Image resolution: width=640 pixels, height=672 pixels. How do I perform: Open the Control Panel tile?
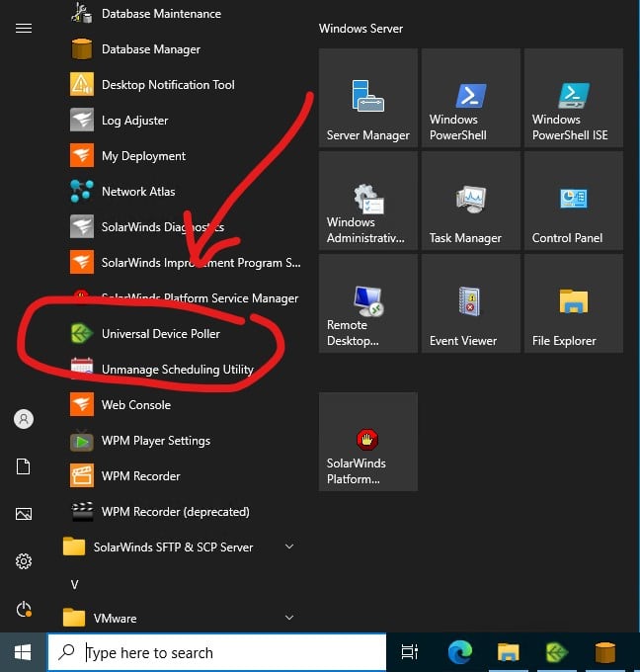pyautogui.click(x=574, y=201)
